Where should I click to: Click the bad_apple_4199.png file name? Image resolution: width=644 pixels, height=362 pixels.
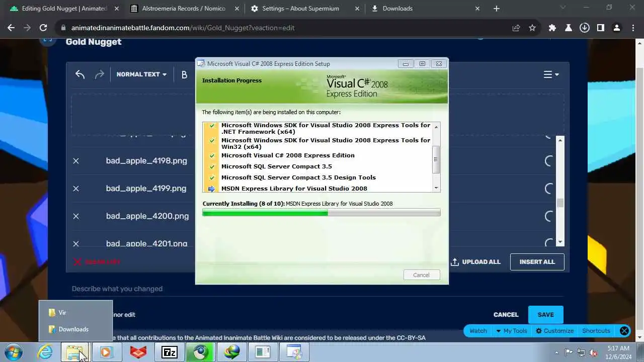pos(146,189)
